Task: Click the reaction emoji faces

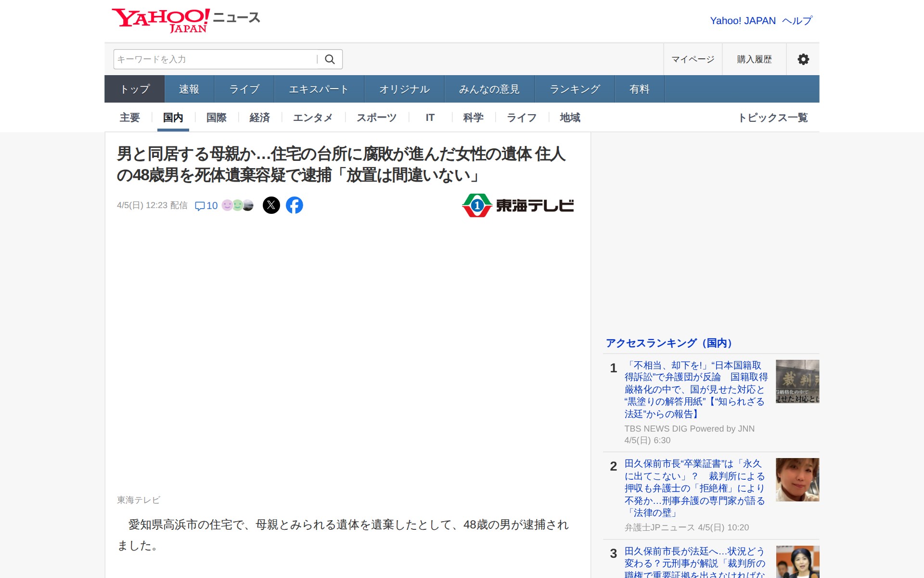Action: tap(237, 205)
